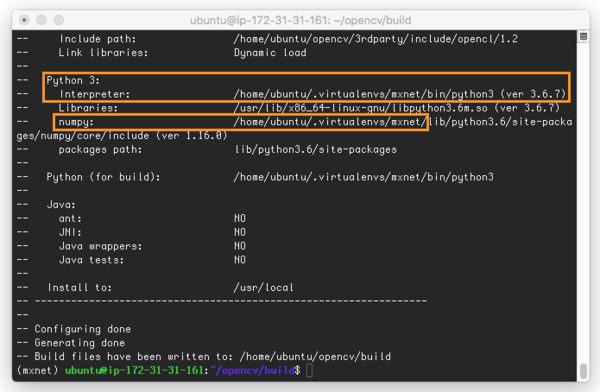The width and height of the screenshot is (600, 392).
Task: Click the 'Generating done' line
Action: click(80, 343)
